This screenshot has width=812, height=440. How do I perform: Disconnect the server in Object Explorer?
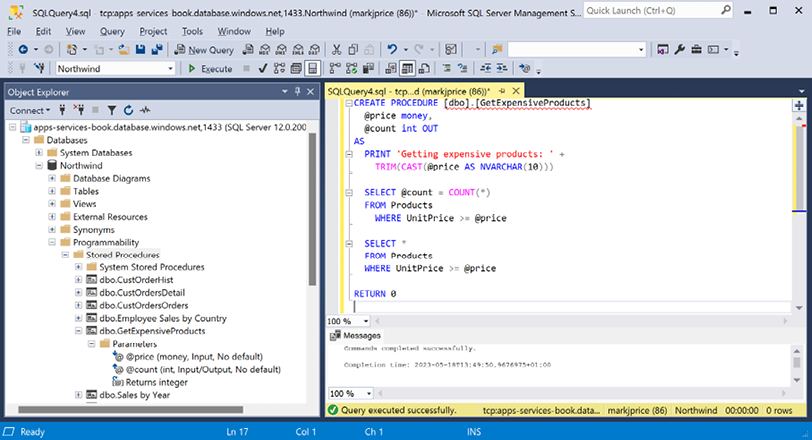(x=79, y=110)
